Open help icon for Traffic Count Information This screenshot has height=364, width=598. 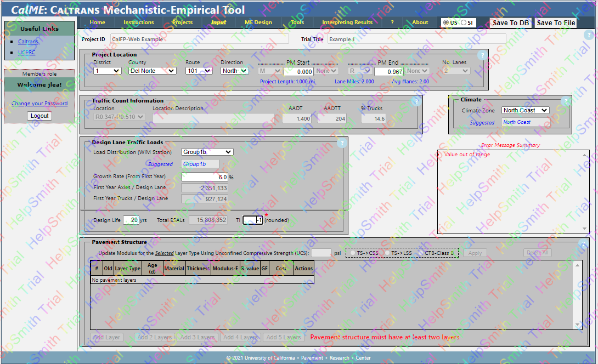416,101
